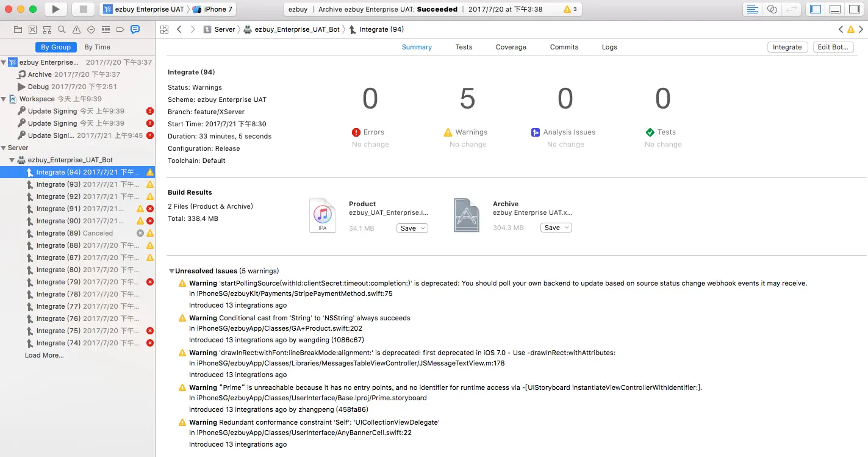Click the IPA product file icon
868x457 pixels.
point(322,215)
